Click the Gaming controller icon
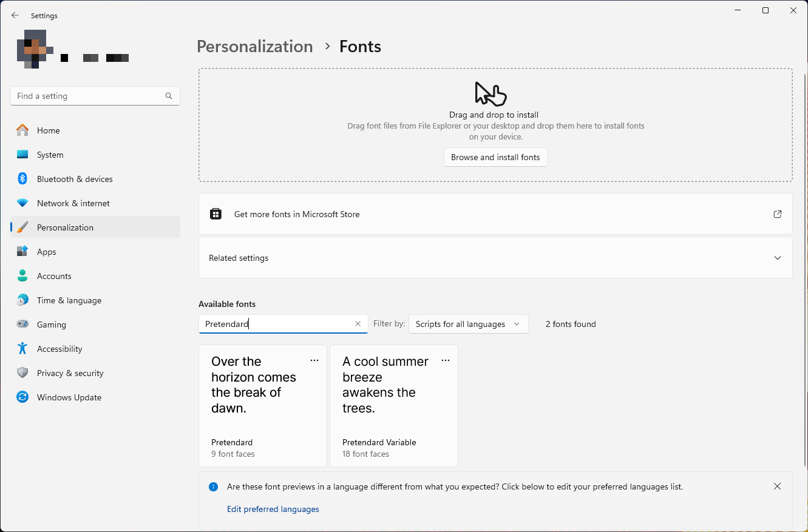This screenshot has height=532, width=808. click(22, 325)
